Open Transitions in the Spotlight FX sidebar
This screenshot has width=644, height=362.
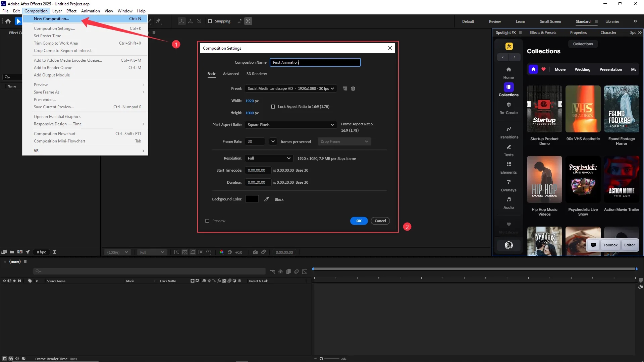508,132
